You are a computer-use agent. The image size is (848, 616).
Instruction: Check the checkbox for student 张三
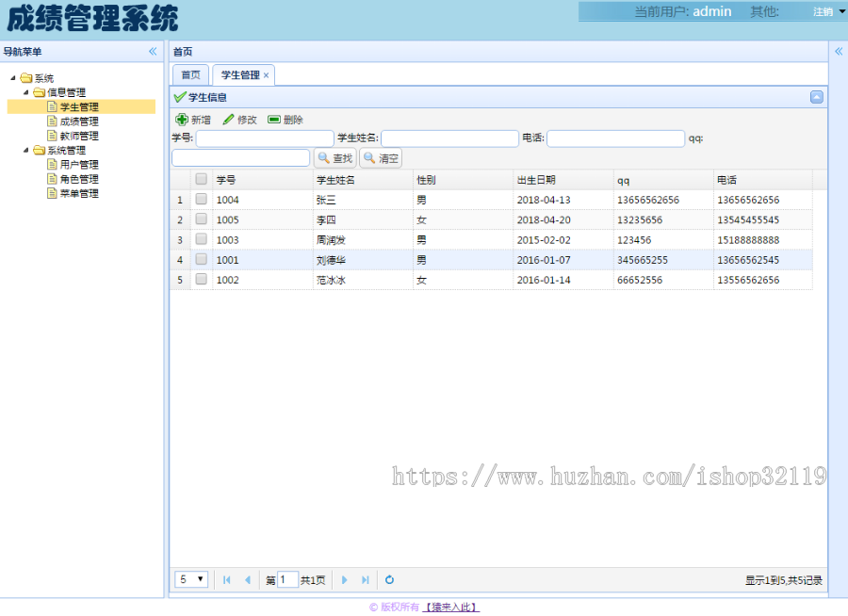click(202, 200)
